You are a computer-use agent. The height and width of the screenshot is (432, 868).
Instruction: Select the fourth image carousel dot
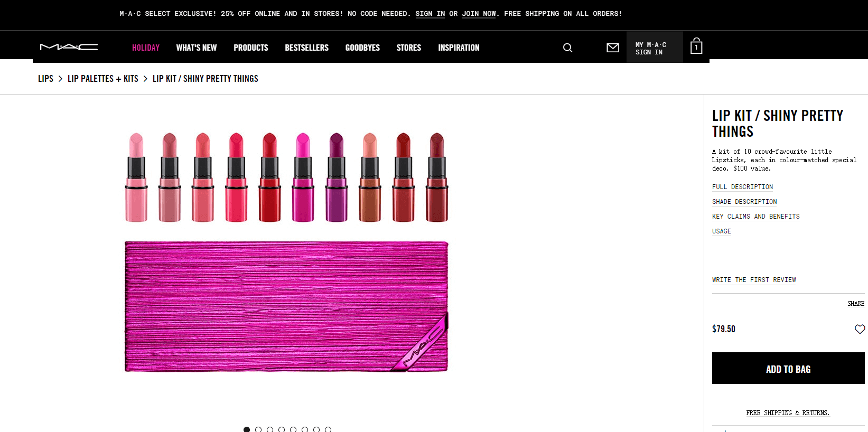click(282, 429)
